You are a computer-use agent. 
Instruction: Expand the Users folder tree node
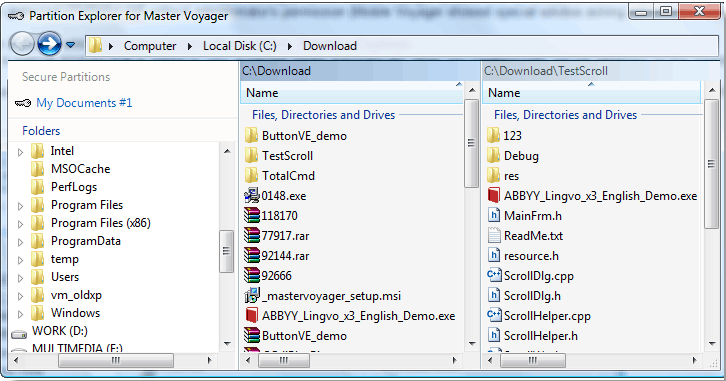pyautogui.click(x=20, y=278)
